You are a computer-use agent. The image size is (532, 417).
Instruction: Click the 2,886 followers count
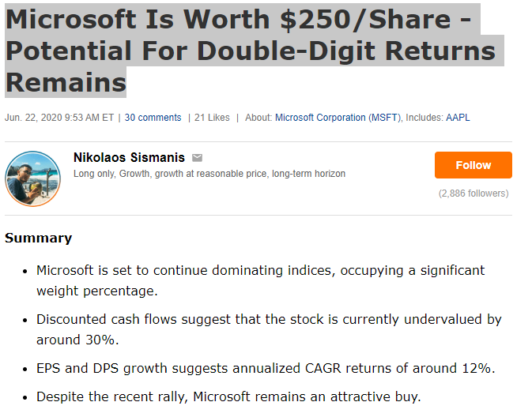click(x=474, y=193)
